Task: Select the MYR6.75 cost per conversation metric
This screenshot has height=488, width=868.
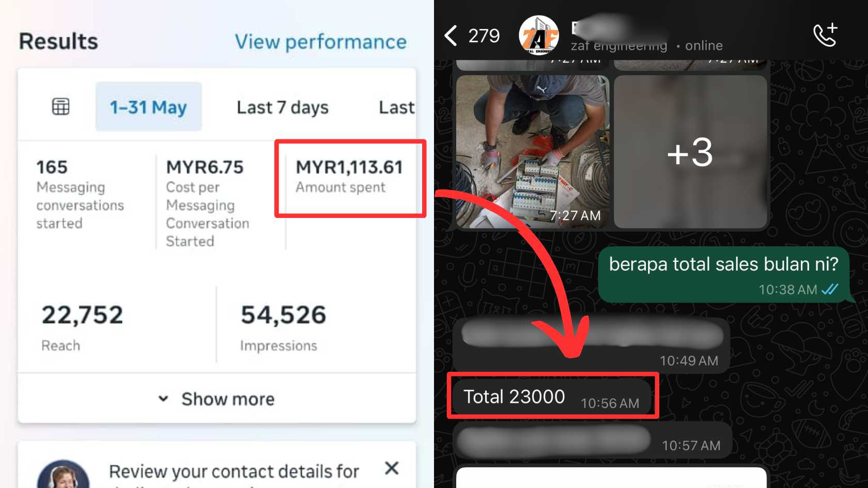Action: pos(207,203)
